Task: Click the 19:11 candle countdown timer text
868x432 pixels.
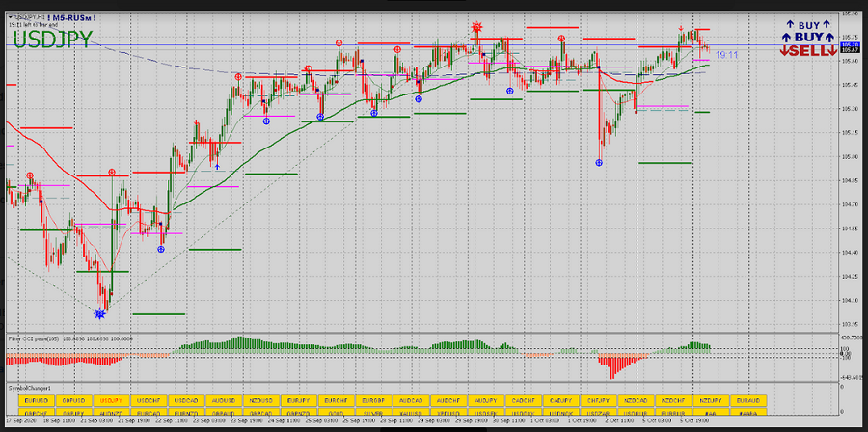Action: click(726, 55)
